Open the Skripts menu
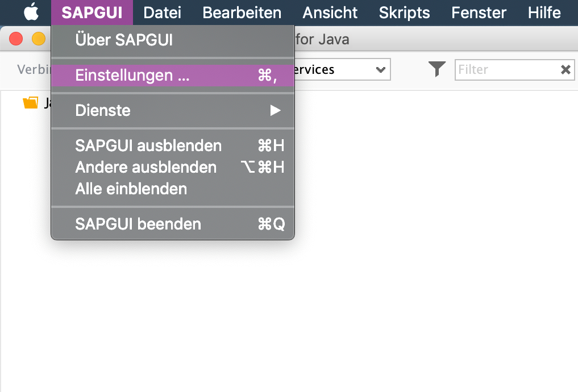 click(x=405, y=12)
